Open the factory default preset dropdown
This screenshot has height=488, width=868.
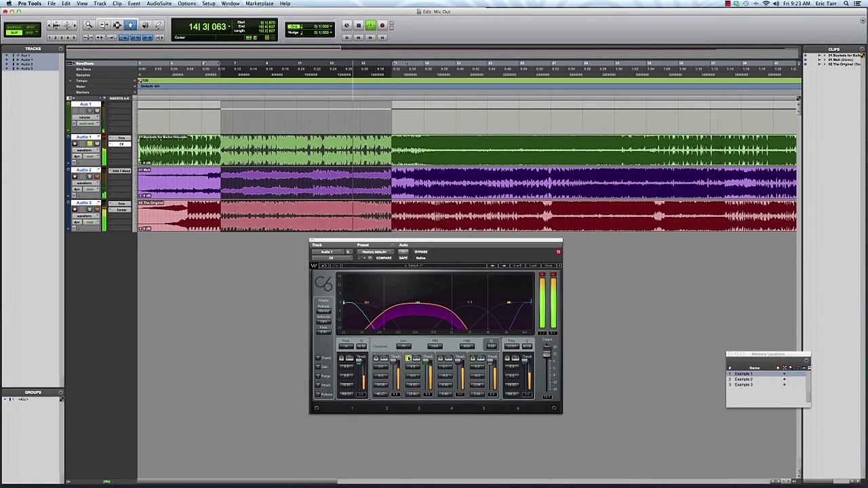pyautogui.click(x=376, y=252)
